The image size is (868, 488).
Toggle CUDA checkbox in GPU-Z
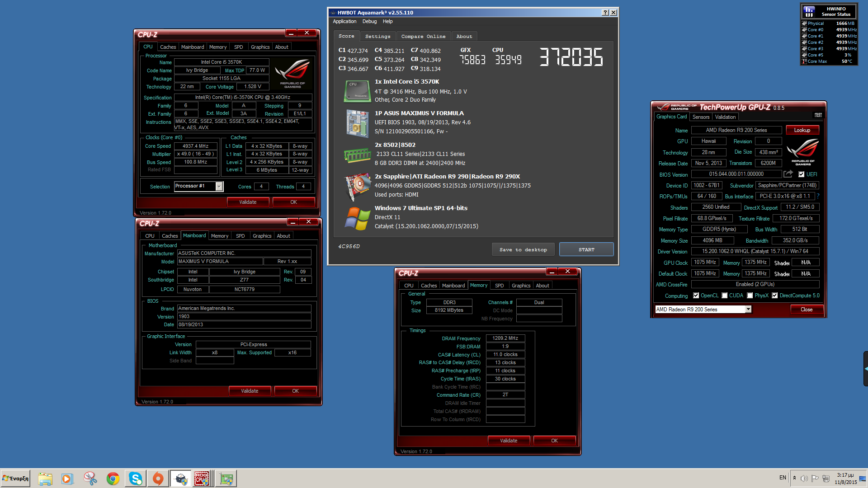[x=725, y=296]
